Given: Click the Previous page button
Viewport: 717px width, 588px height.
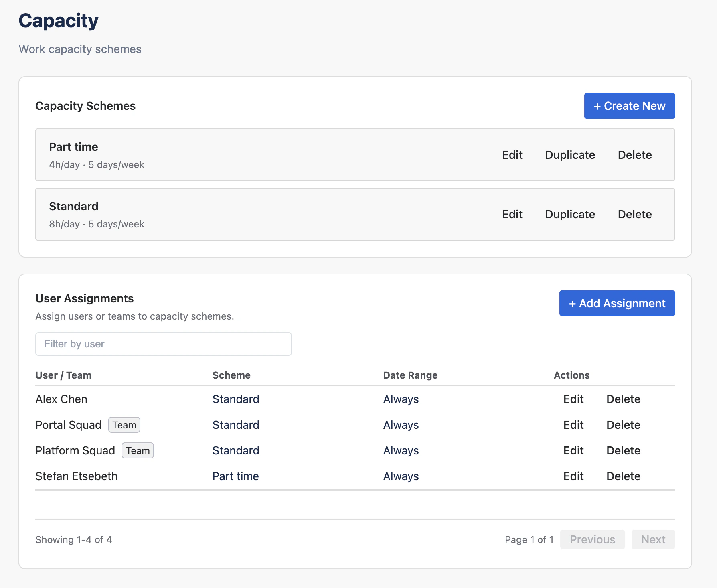Looking at the screenshot, I should click(592, 539).
